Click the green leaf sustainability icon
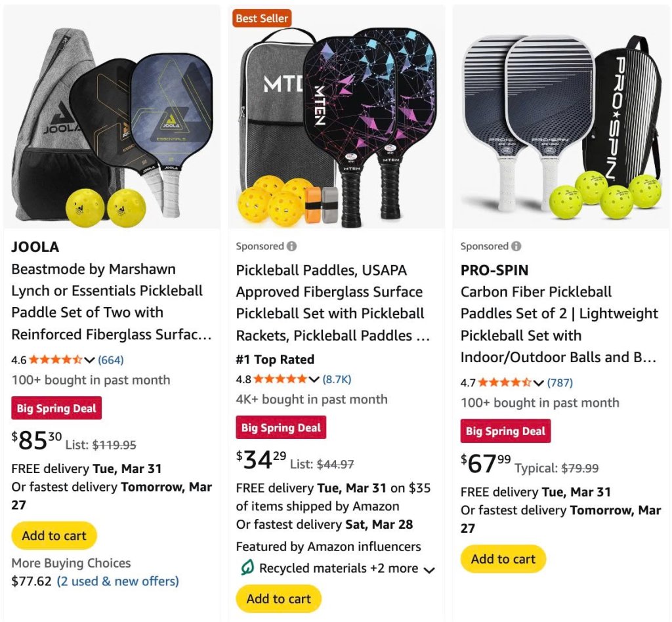672x622 pixels. [x=247, y=568]
